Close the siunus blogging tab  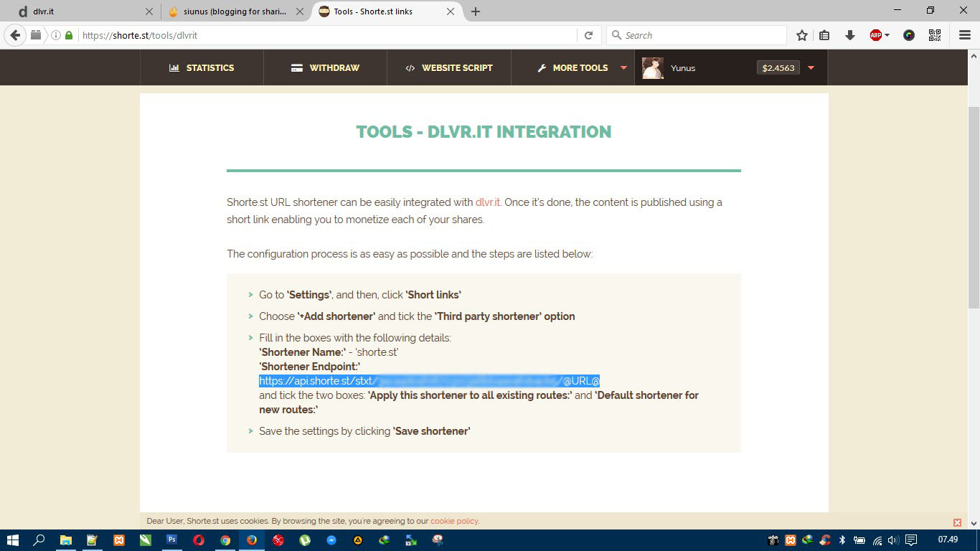pos(299,11)
